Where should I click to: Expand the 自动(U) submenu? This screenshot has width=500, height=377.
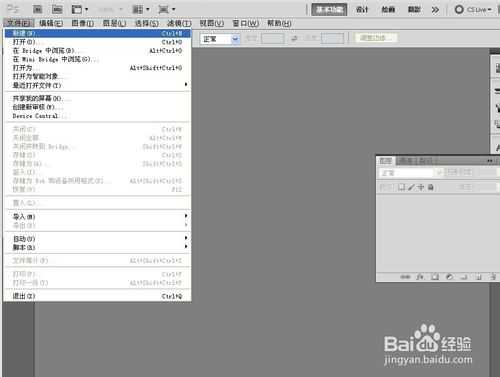pyautogui.click(x=97, y=239)
